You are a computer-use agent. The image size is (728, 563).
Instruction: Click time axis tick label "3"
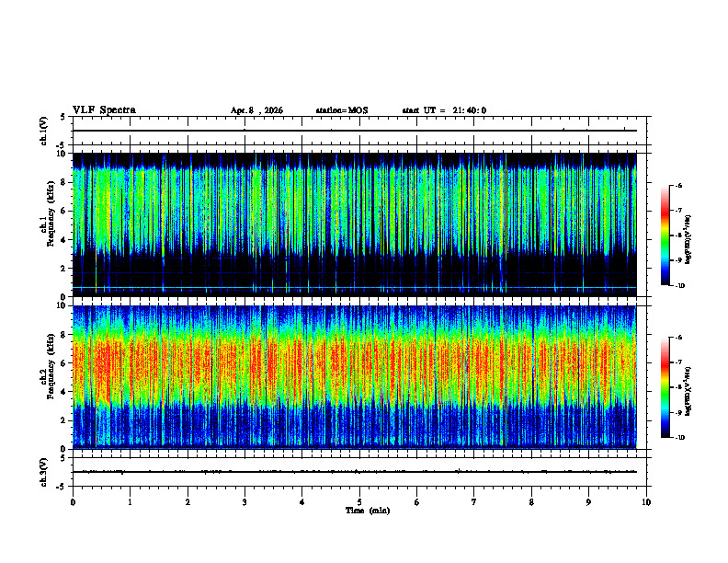coord(245,502)
